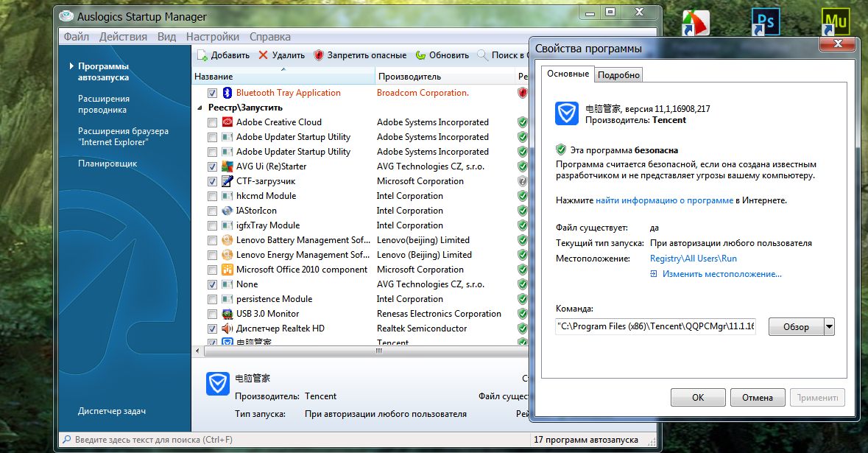Click the Bluetooth Tray Application icon
The image size is (868, 453).
227,93
